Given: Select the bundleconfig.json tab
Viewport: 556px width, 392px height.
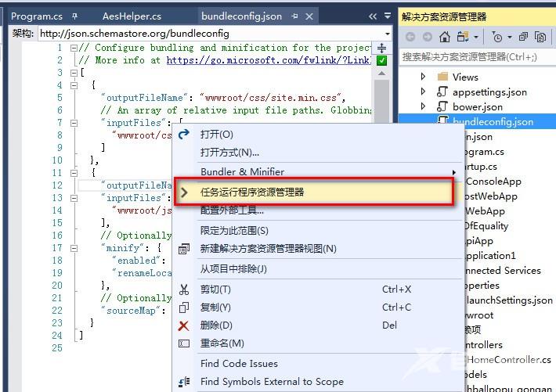Looking at the screenshot, I should click(x=241, y=16).
